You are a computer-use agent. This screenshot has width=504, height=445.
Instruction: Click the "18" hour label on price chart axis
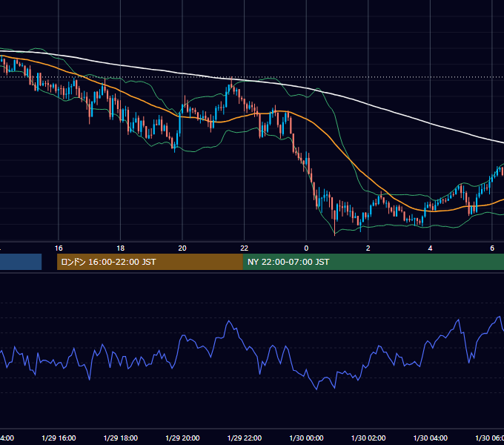coord(120,248)
